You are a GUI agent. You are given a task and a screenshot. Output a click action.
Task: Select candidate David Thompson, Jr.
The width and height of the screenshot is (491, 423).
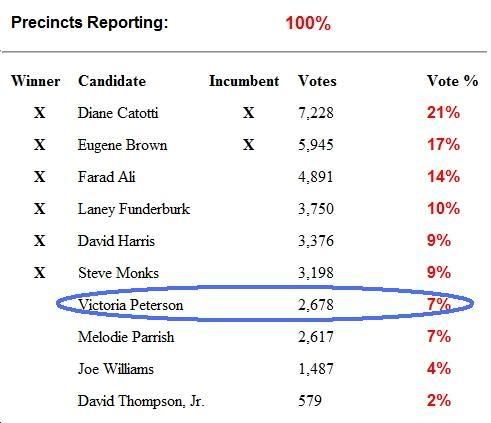[x=141, y=401]
